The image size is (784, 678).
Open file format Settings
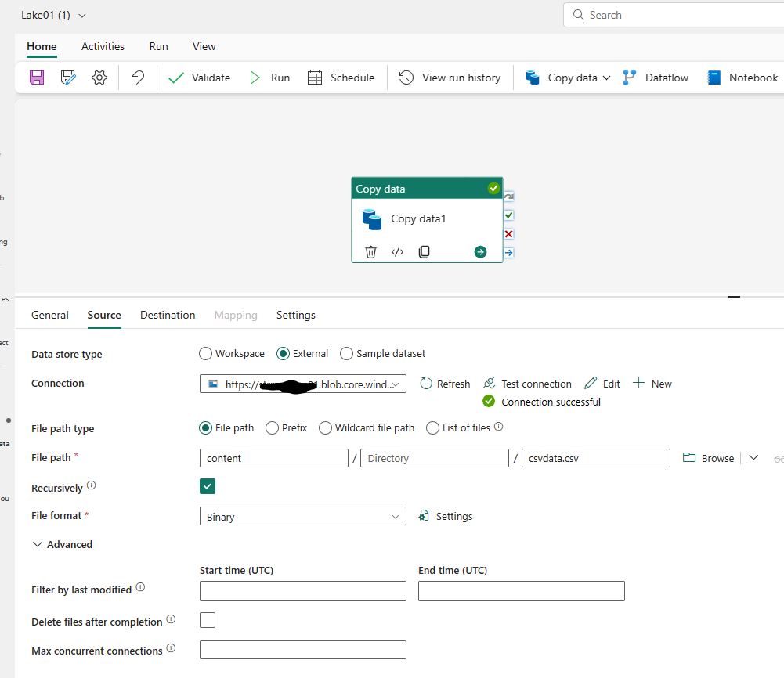(x=446, y=516)
